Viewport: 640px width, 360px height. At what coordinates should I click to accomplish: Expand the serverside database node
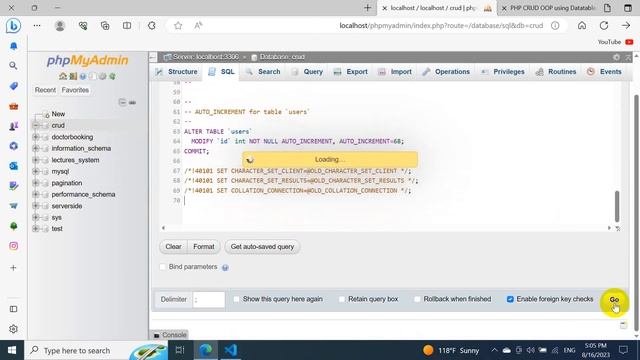click(36, 206)
